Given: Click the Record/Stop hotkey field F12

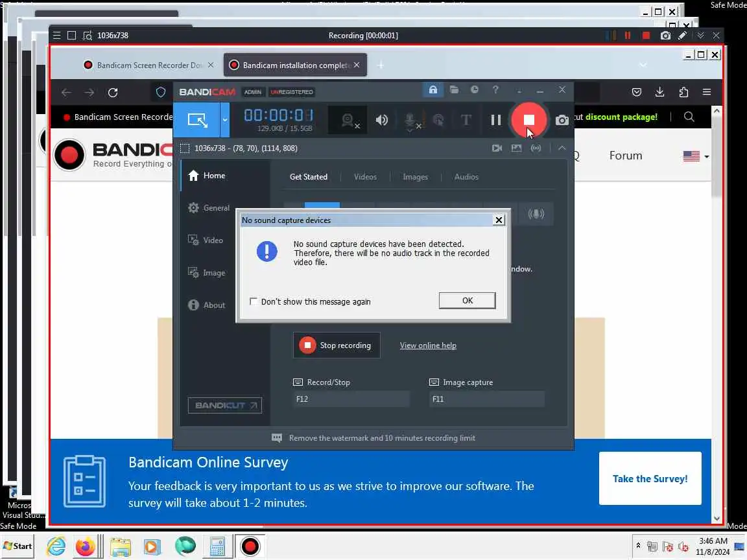Looking at the screenshot, I should pos(351,399).
